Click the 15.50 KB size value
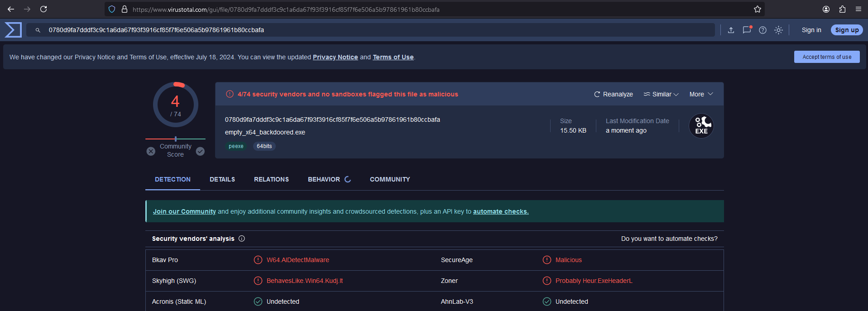 [573, 130]
